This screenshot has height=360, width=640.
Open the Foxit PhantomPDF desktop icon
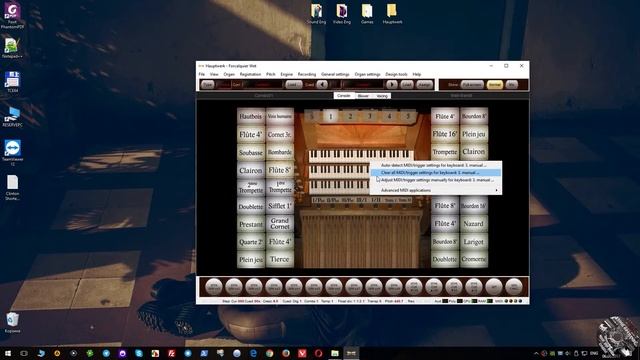(x=12, y=16)
